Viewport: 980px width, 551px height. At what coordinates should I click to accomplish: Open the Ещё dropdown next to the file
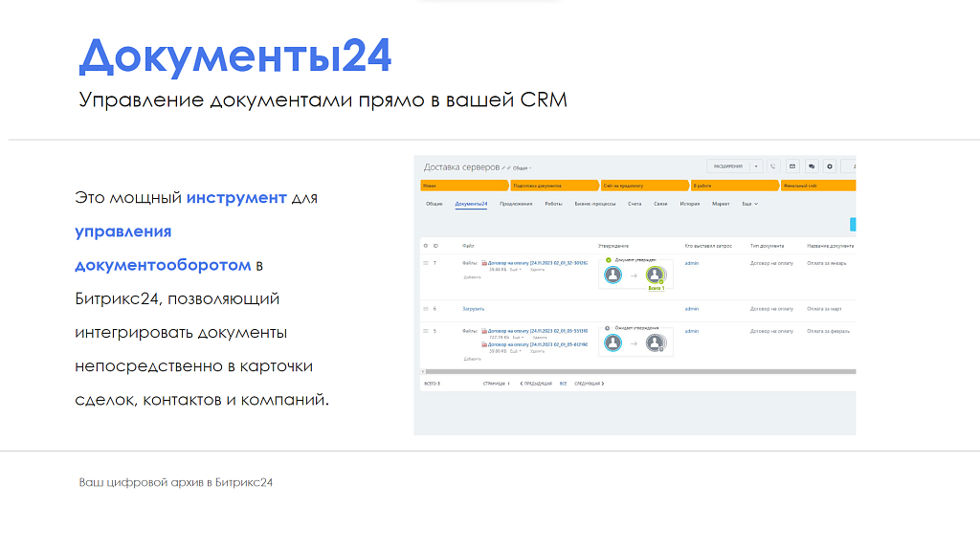tap(514, 269)
